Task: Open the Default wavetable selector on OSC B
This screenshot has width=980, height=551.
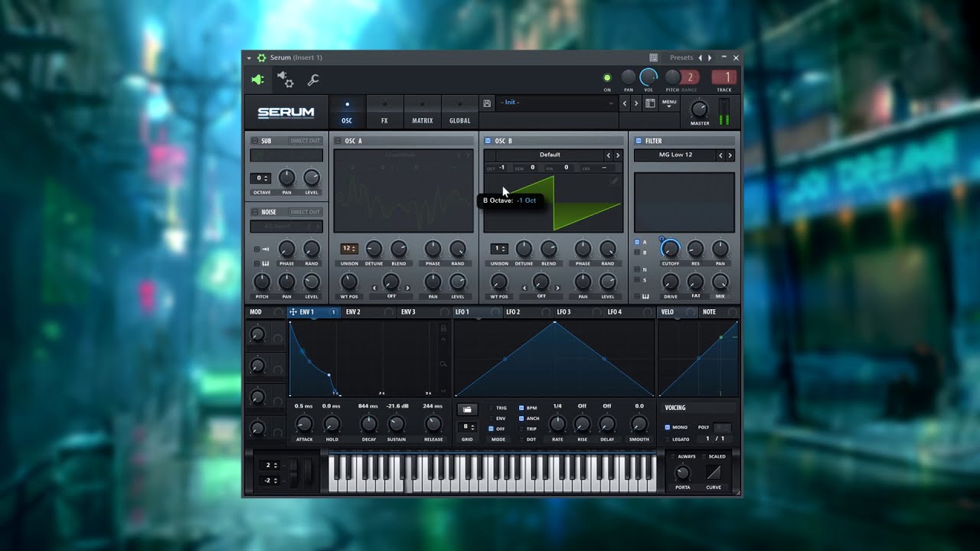Action: [550, 155]
